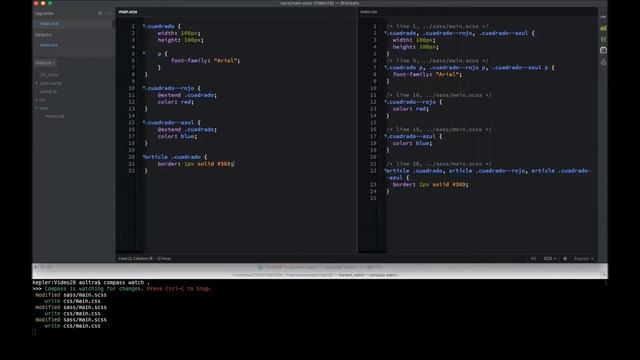Select main.scss in left working files
This screenshot has height=360, width=640.
(49, 24)
